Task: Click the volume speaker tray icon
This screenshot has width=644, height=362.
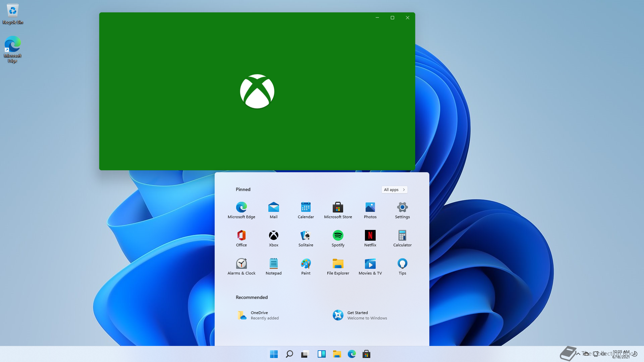Action: (603, 354)
